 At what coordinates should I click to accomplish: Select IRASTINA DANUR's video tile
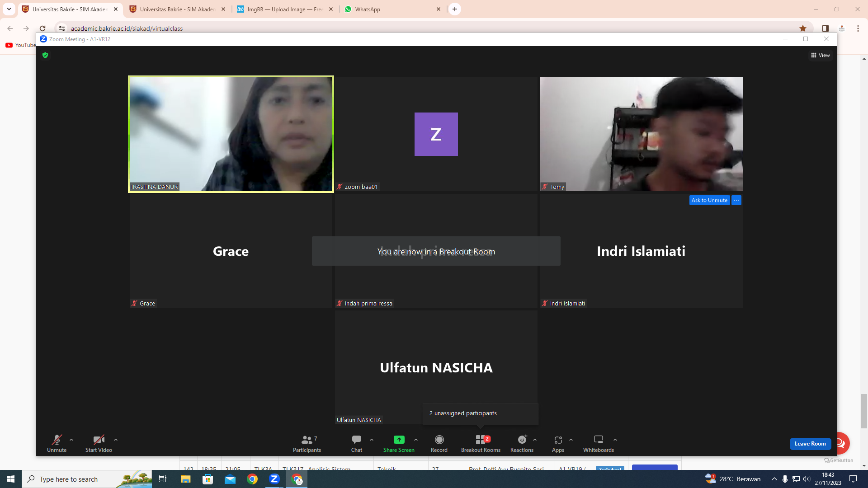pos(231,134)
